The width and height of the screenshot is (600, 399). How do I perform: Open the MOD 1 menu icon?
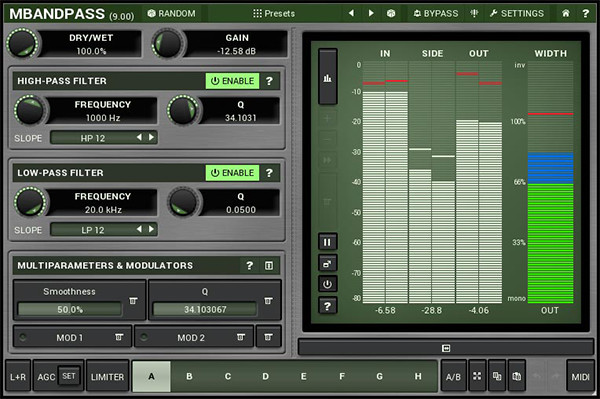click(119, 337)
